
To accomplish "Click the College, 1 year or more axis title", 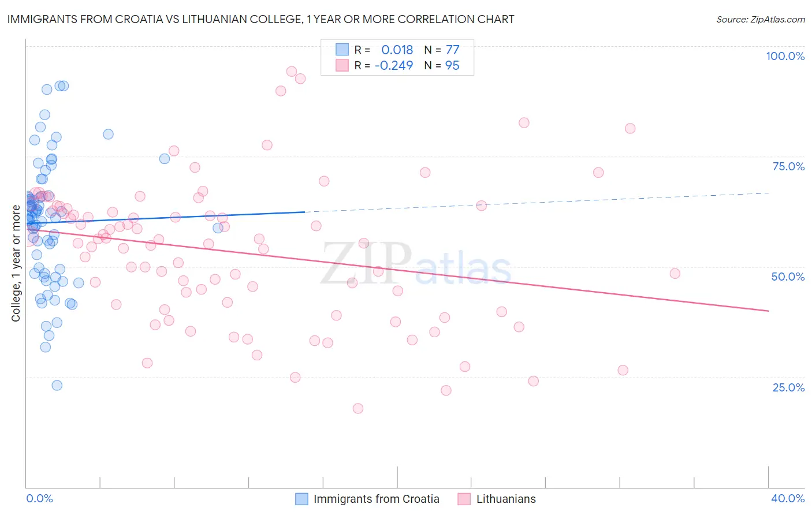I will click(x=16, y=263).
